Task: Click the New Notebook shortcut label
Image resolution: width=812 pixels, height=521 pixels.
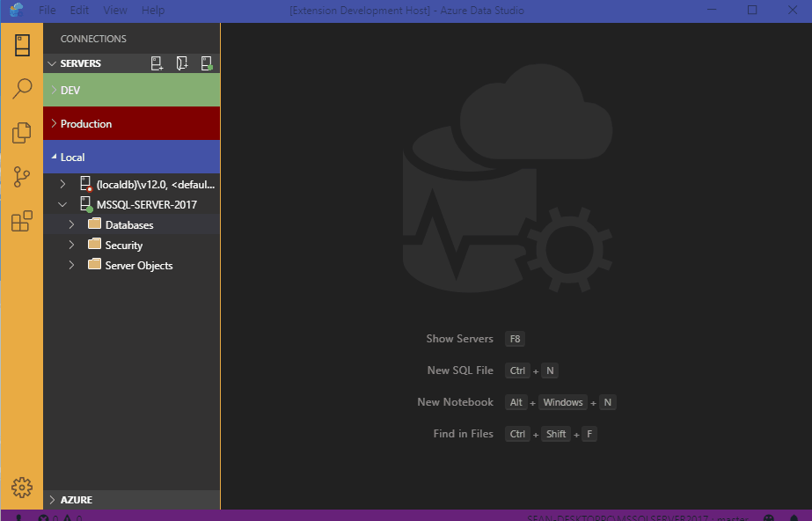Action: pyautogui.click(x=455, y=402)
